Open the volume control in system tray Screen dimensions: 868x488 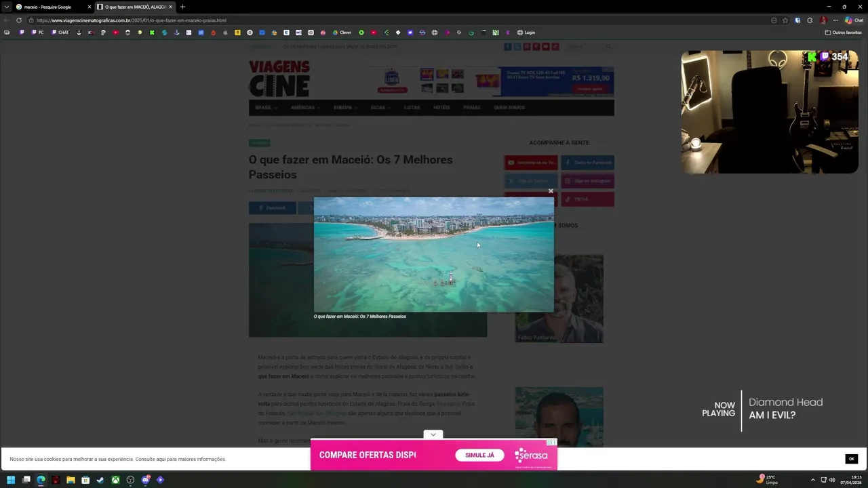(832, 480)
